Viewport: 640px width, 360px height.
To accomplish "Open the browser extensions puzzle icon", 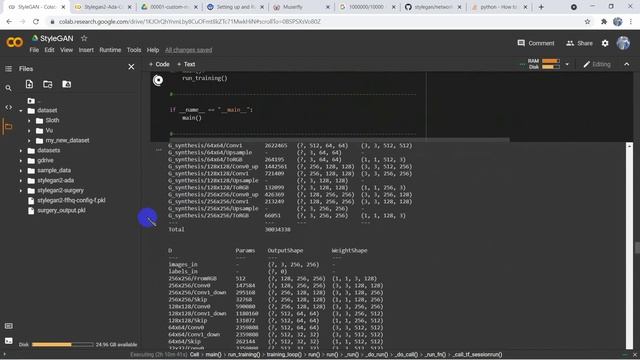I will (604, 22).
